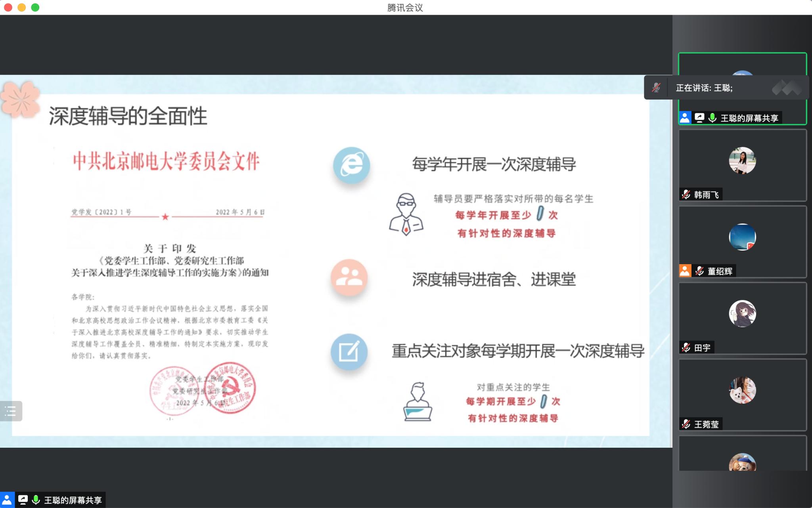The width and height of the screenshot is (812, 508).
Task: Click the slide title '深度辅导的全面性'
Action: tap(128, 116)
